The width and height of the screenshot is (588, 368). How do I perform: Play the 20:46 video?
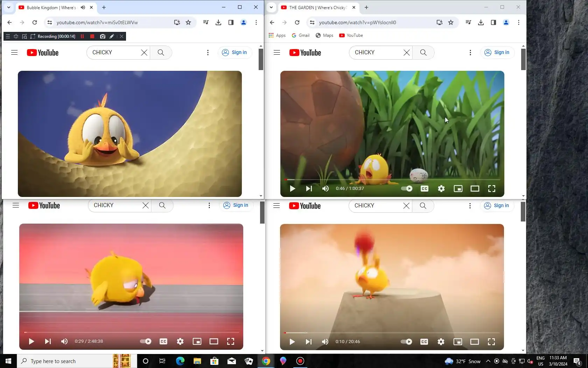292,342
